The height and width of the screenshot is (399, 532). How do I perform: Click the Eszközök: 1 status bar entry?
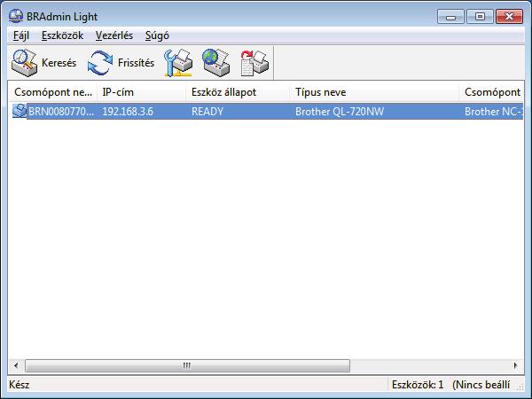click(418, 385)
